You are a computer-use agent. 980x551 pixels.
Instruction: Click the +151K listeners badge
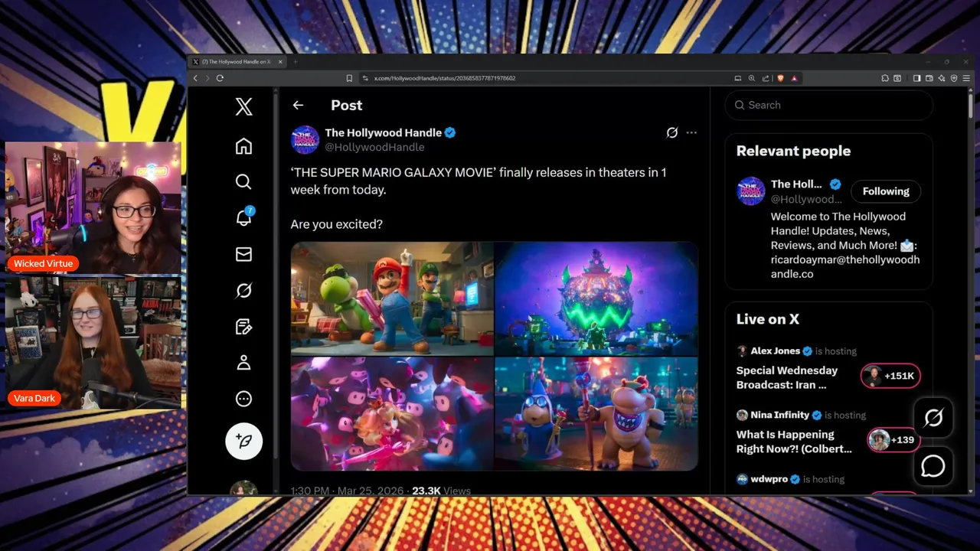click(890, 376)
